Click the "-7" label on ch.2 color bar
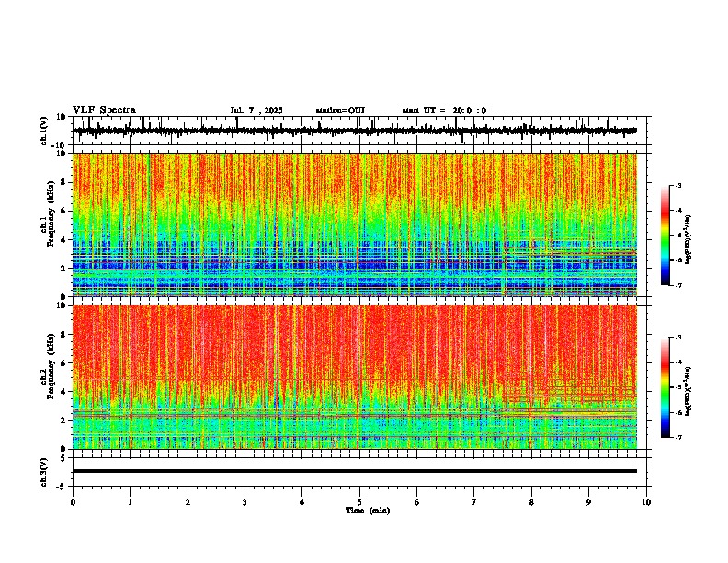 [678, 437]
